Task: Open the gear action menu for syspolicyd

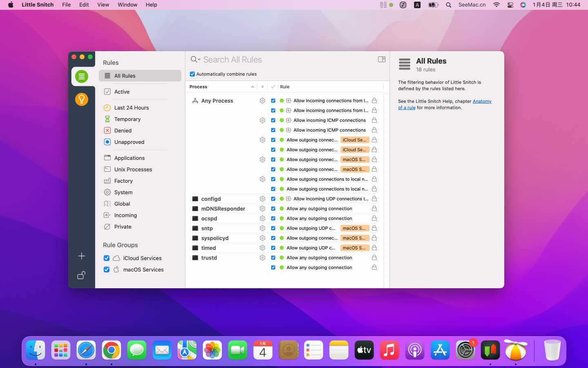Action: [x=263, y=238]
